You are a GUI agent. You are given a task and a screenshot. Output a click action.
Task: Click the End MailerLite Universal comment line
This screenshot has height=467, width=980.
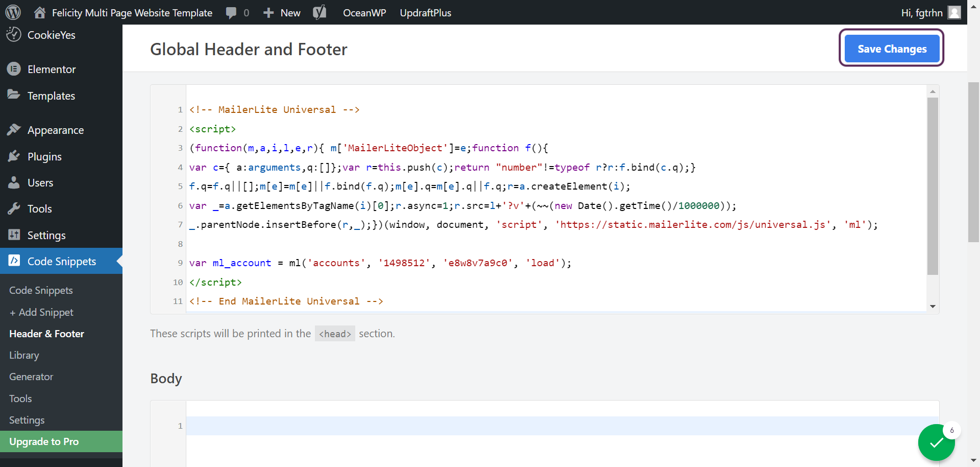point(286,301)
